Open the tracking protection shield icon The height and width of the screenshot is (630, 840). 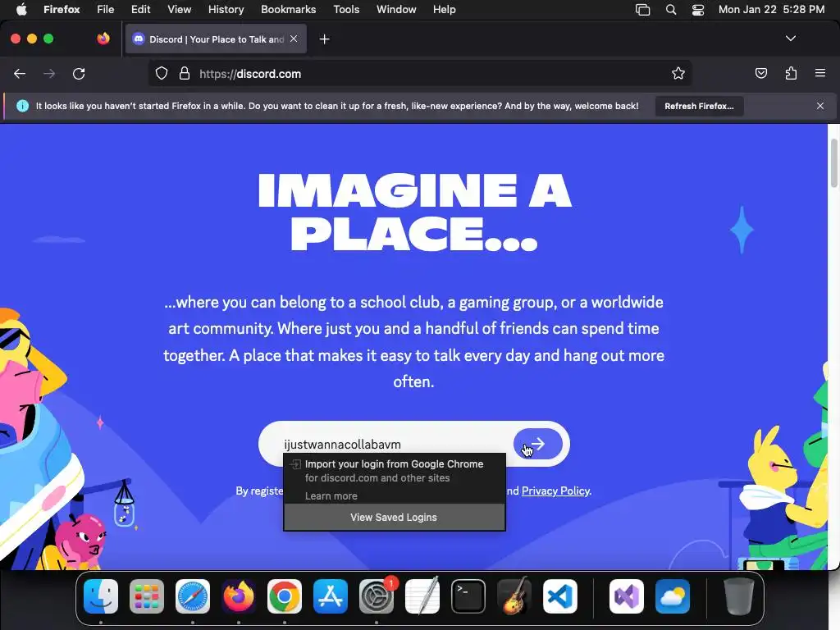pos(162,73)
